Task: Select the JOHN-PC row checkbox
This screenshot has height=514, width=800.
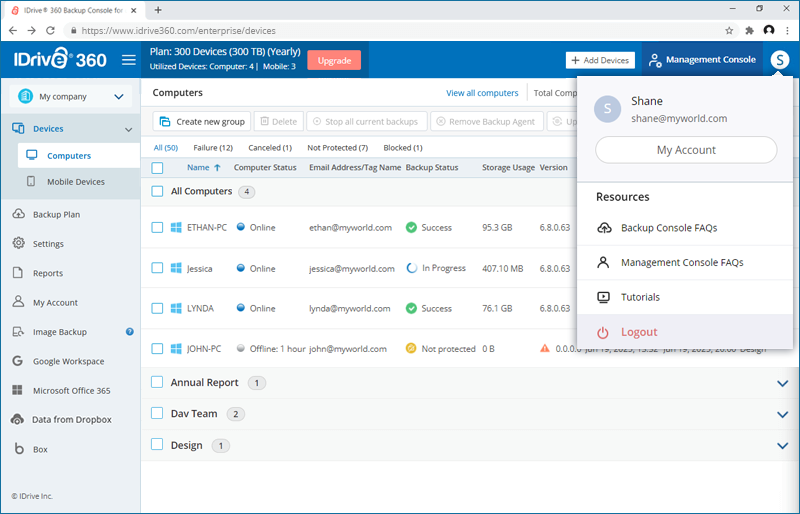Action: tap(157, 349)
